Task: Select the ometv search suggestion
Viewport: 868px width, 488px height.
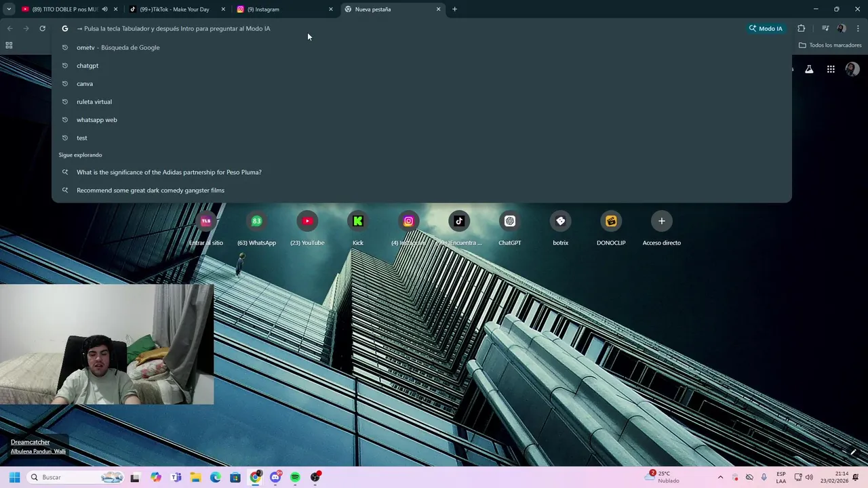Action: click(x=422, y=47)
